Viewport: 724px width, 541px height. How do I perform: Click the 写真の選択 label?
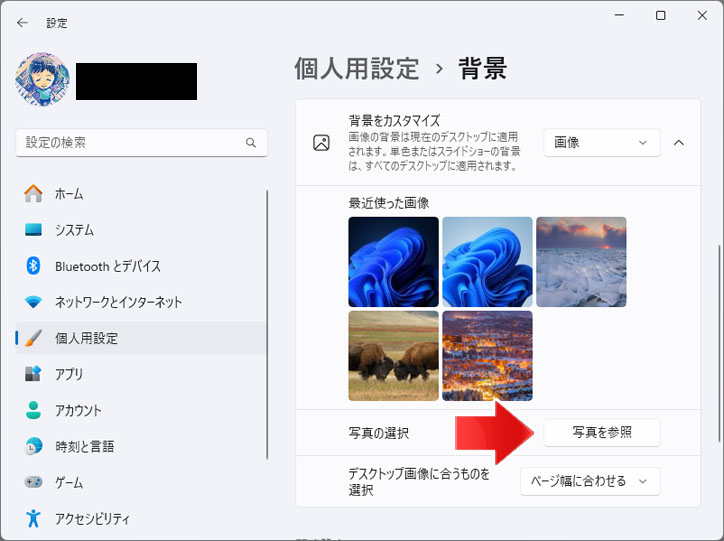[379, 433]
